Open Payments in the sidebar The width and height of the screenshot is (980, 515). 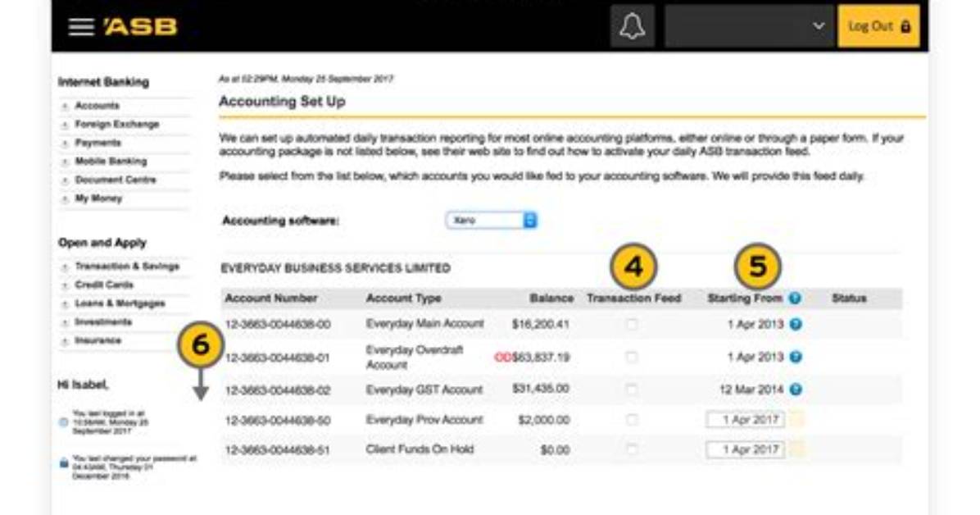point(98,143)
